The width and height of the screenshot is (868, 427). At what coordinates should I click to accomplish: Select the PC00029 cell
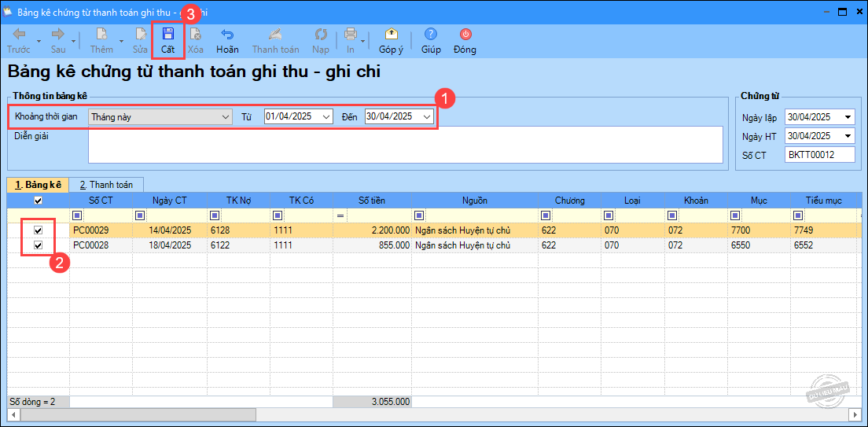(100, 230)
